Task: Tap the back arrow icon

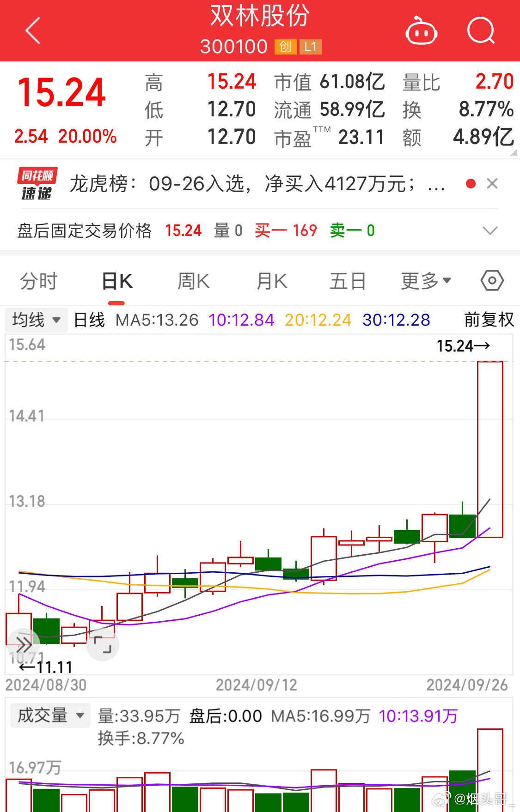Action: click(33, 30)
